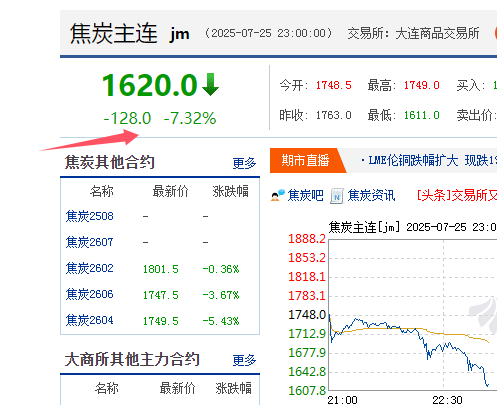Click the green down arrow beside 1620.0
This screenshot has height=405, width=497.
pos(210,85)
